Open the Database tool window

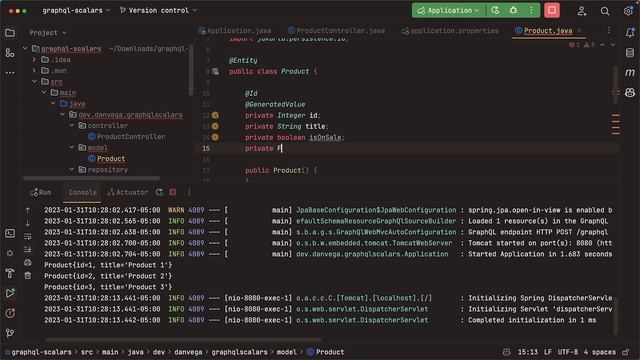click(630, 53)
